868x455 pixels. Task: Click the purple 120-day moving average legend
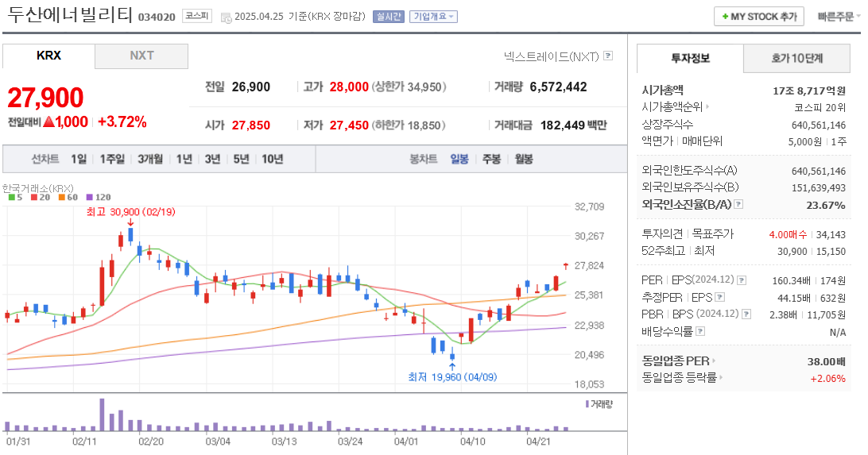(99, 198)
